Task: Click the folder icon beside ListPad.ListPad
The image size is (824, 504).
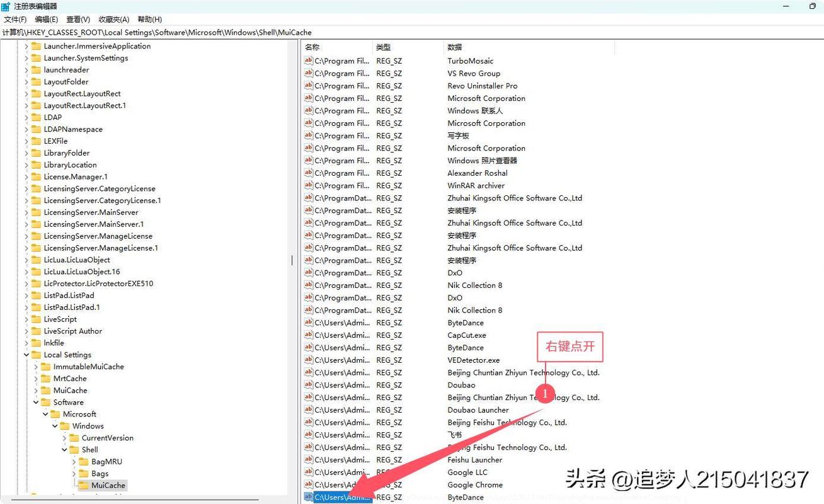Action: click(36, 295)
